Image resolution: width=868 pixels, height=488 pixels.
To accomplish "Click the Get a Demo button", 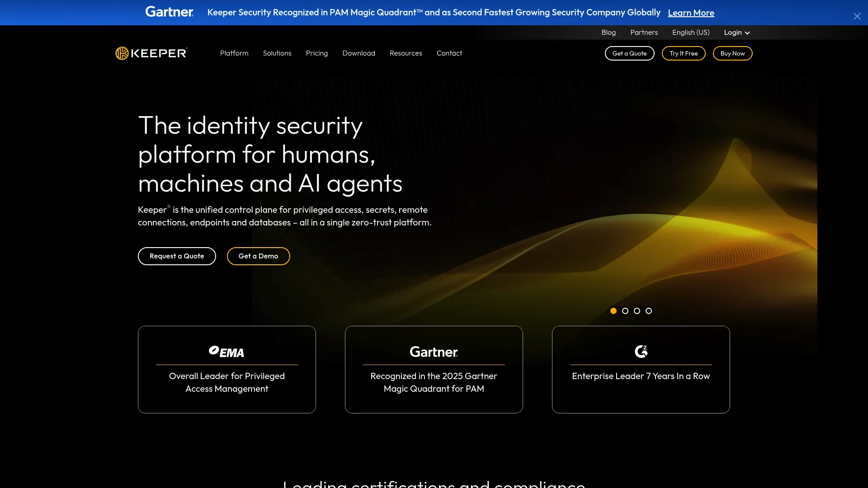I will click(x=259, y=256).
